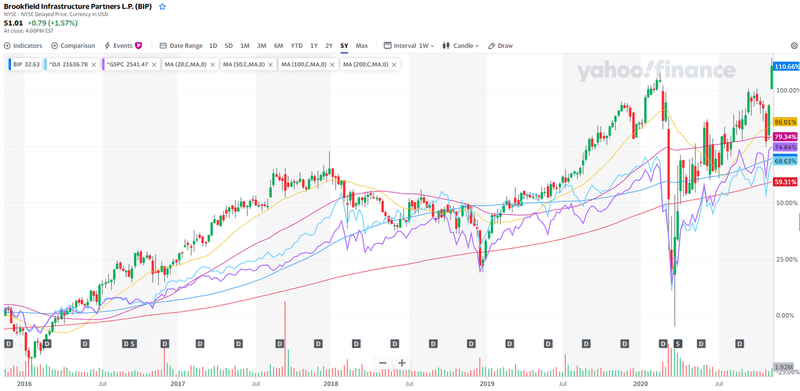This screenshot has width=800, height=391.
Task: Remove the MA (100,C,MA,0) indicator
Action: click(333, 65)
